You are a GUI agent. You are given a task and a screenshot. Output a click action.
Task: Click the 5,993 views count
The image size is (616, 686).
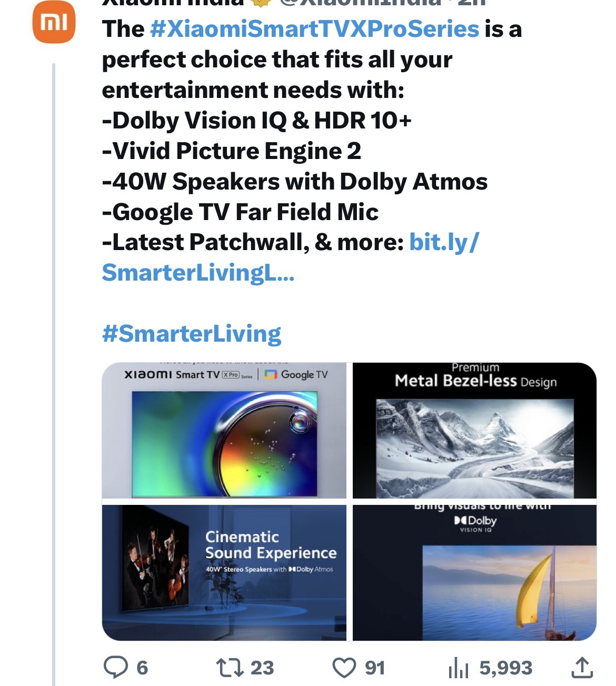pyautogui.click(x=506, y=668)
